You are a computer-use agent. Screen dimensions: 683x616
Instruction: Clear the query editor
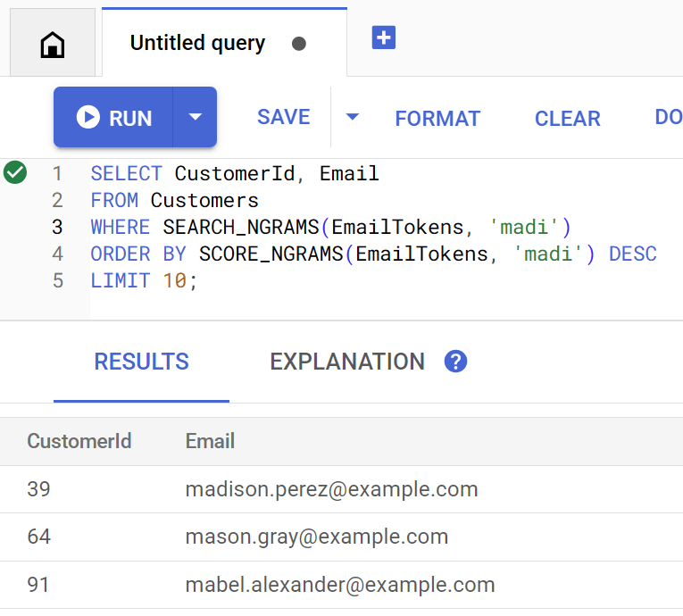click(x=567, y=118)
